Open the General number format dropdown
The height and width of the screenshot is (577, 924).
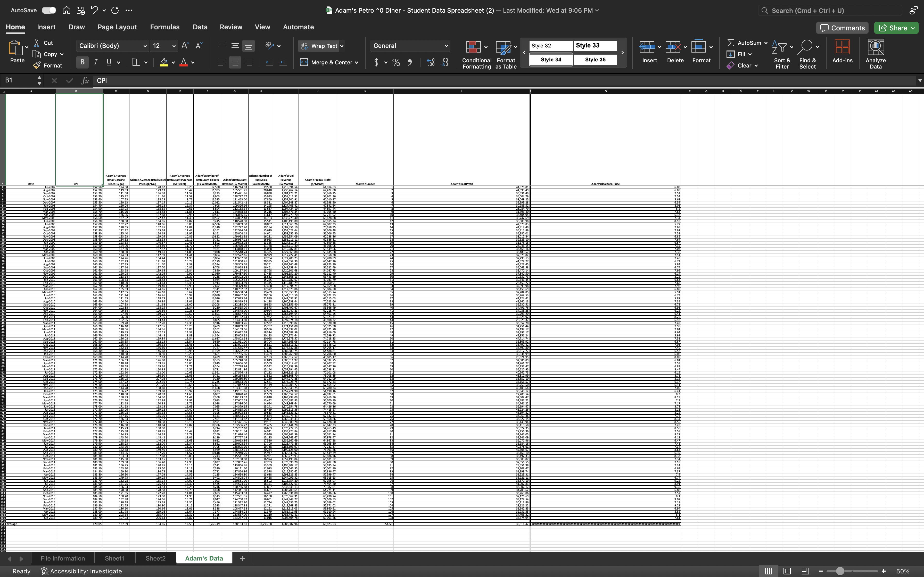(446, 46)
